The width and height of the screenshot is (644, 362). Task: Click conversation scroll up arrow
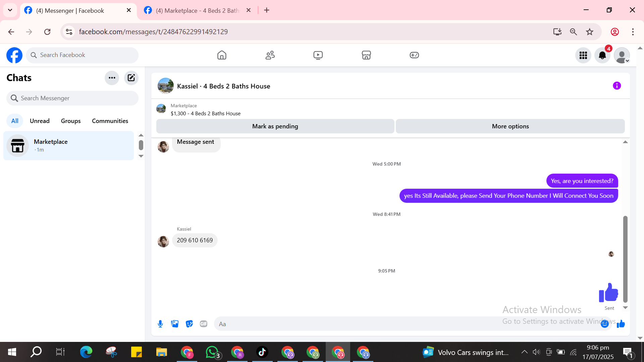[x=625, y=142]
